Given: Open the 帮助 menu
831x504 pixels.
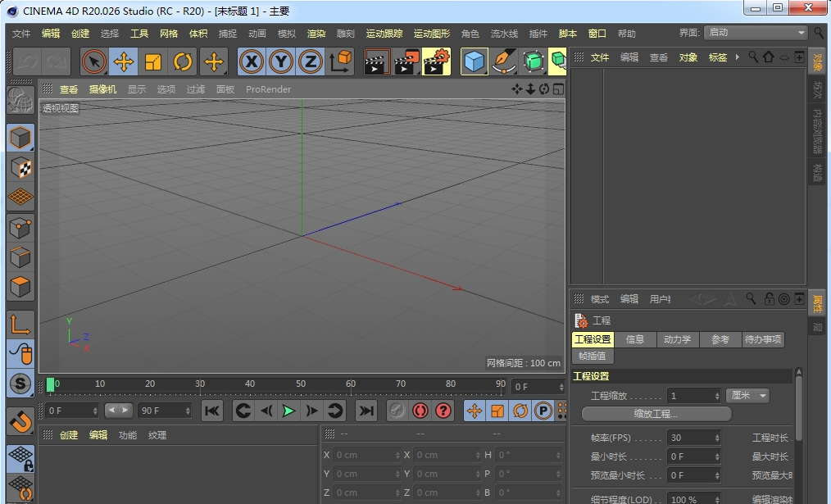Looking at the screenshot, I should click(626, 34).
